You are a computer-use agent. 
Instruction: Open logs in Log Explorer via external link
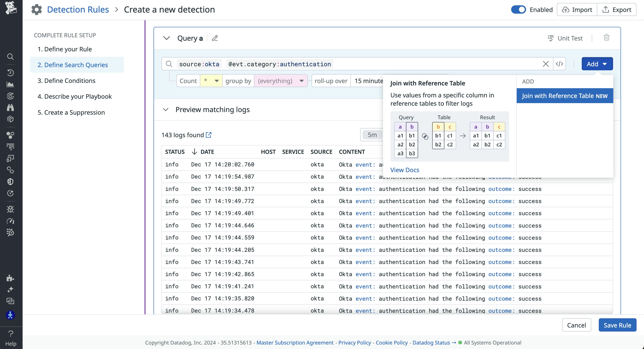pyautogui.click(x=209, y=135)
